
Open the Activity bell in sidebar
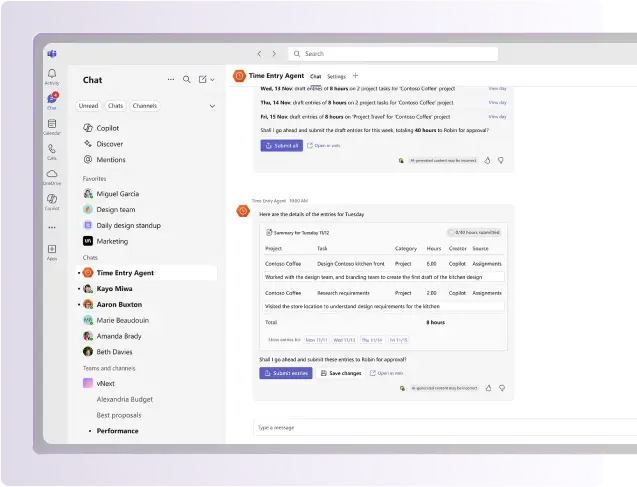click(51, 76)
